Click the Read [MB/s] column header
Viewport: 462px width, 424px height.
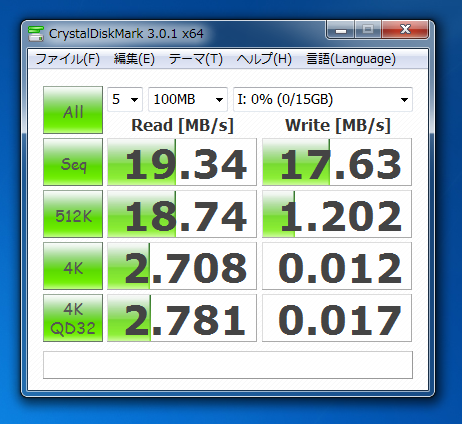click(182, 126)
